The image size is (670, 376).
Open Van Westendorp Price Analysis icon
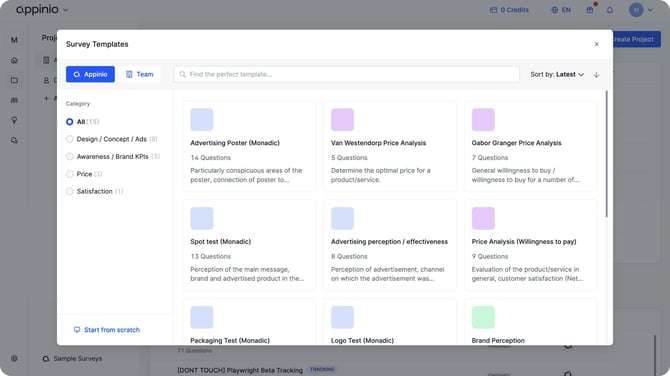342,120
